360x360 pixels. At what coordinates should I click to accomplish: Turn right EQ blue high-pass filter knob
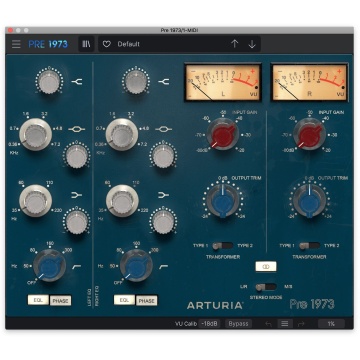(136, 266)
